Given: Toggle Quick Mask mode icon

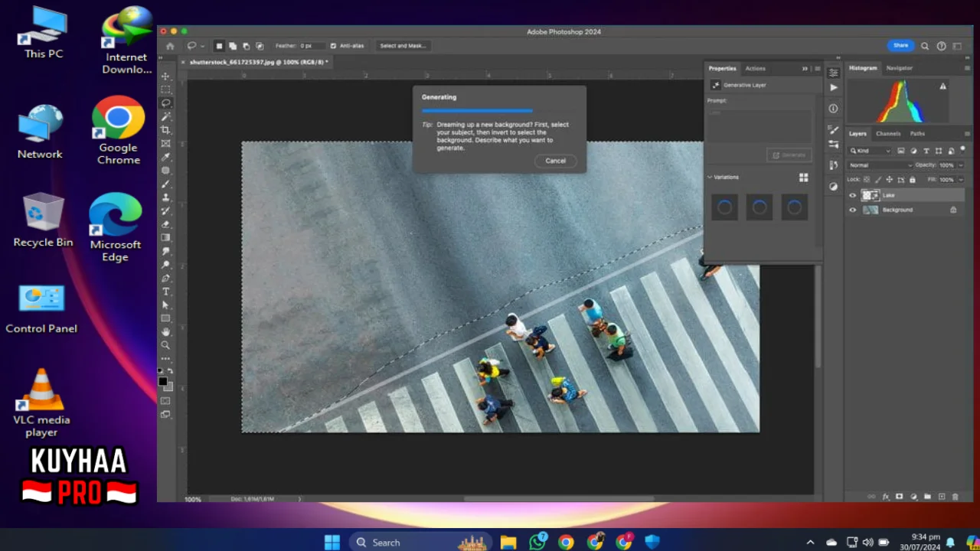Looking at the screenshot, I should [x=165, y=400].
